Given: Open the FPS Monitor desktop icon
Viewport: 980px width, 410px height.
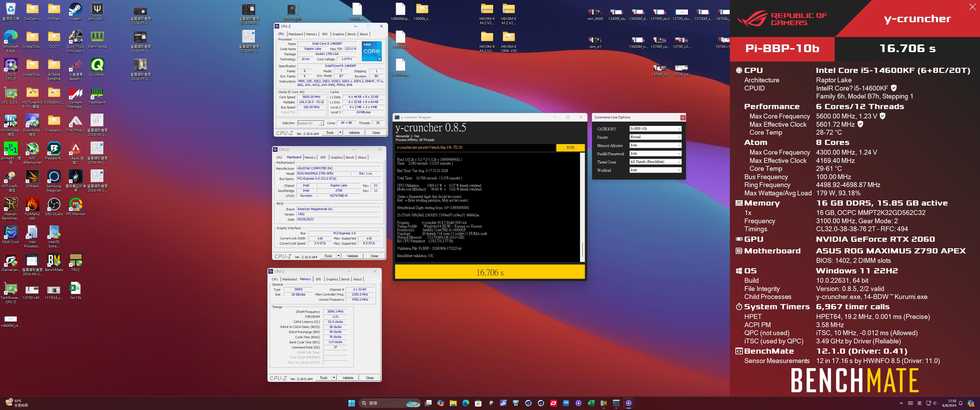Looking at the screenshot, I should pyautogui.click(x=75, y=206).
